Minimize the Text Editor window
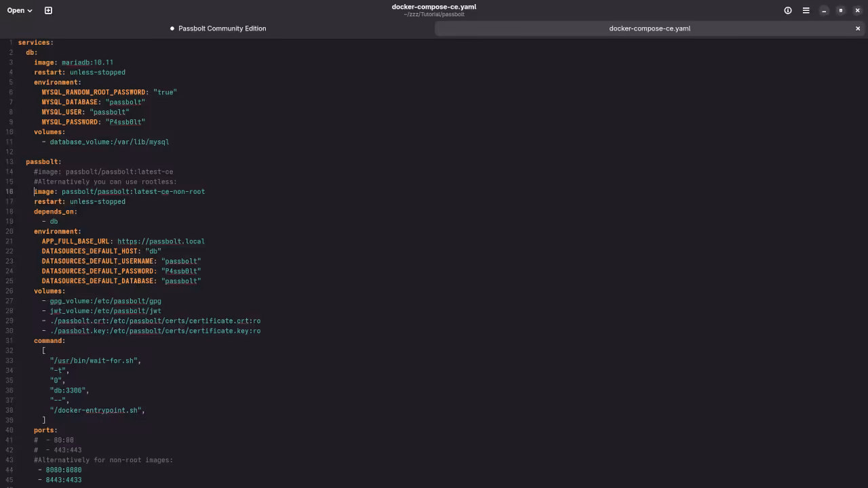This screenshot has width=868, height=488. coord(824,10)
